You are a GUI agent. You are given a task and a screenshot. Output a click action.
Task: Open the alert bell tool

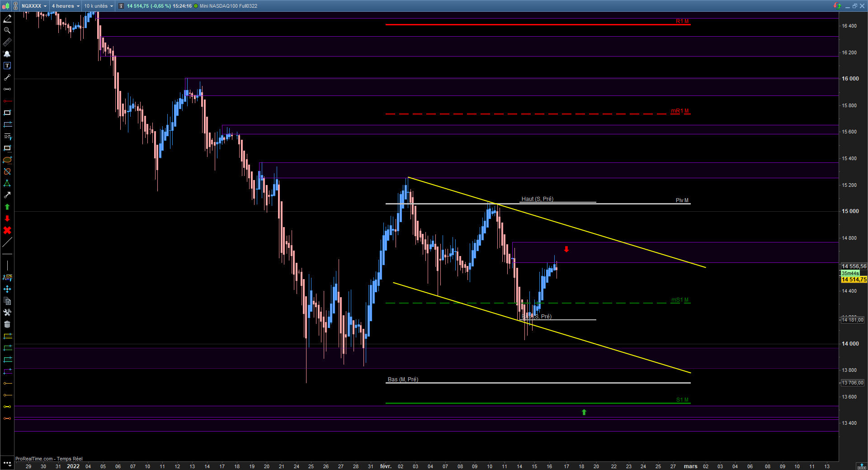(x=7, y=54)
